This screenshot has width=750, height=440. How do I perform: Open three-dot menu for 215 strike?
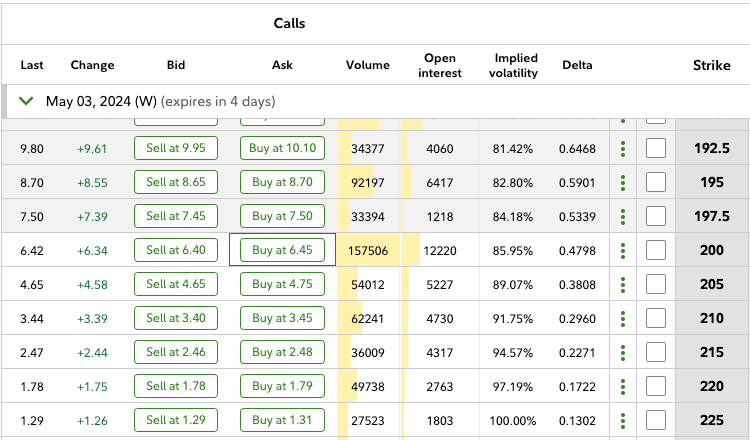(623, 353)
